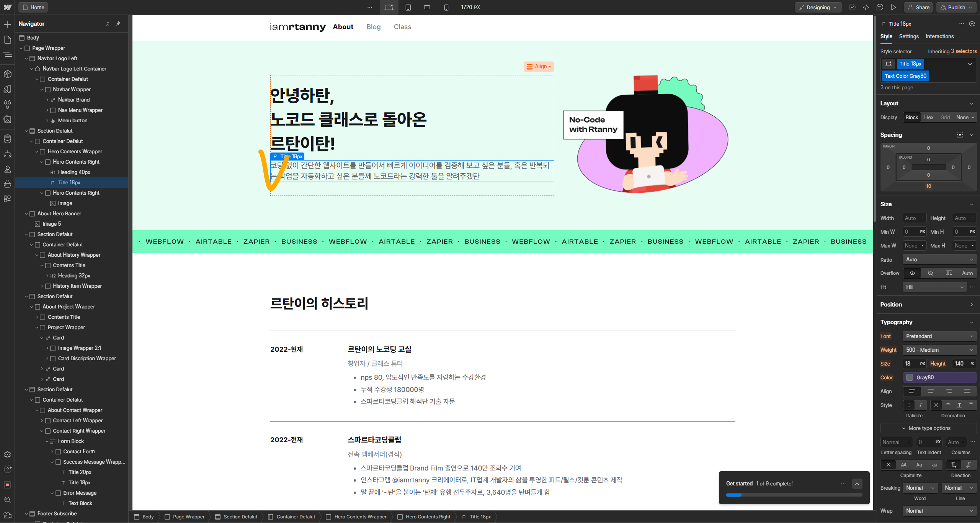Open the Apps grid icon

(7, 199)
